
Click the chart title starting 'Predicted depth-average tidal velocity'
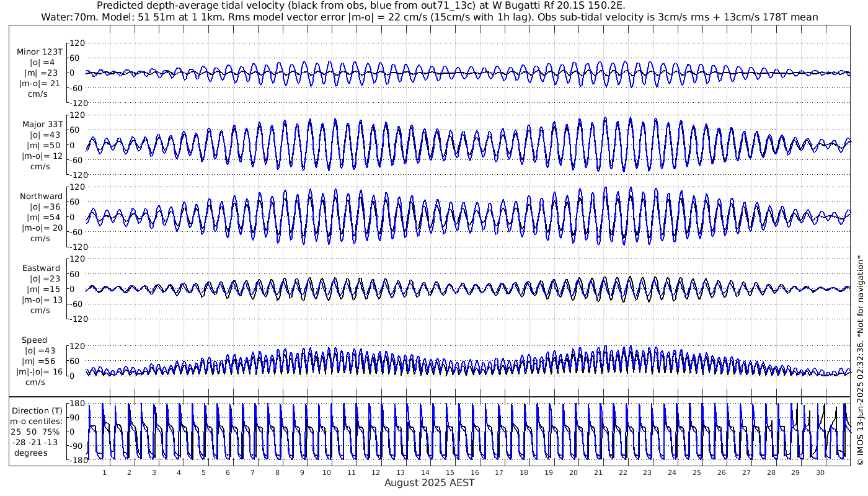pos(361,6)
